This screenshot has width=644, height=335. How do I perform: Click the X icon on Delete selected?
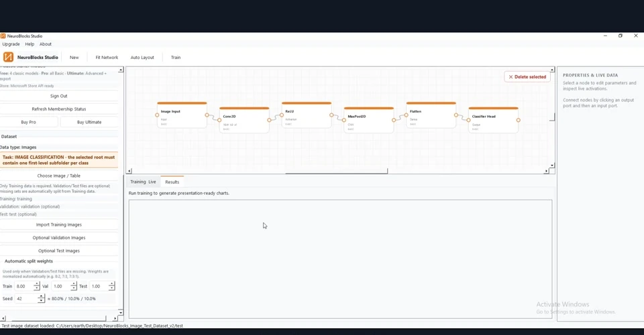pyautogui.click(x=511, y=76)
